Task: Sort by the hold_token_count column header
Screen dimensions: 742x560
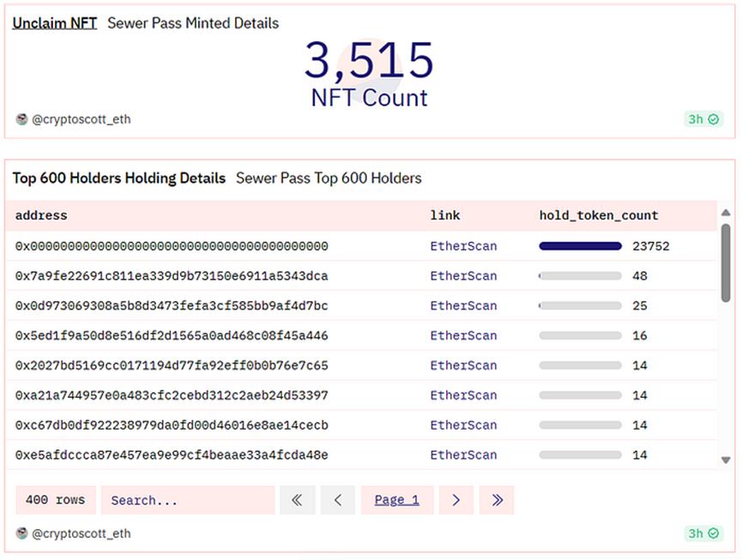Action: pos(599,215)
